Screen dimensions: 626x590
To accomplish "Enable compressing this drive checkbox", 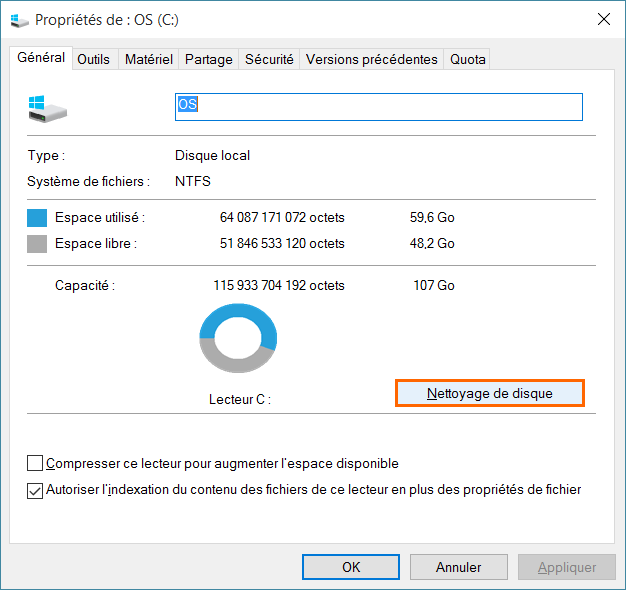I will point(36,463).
